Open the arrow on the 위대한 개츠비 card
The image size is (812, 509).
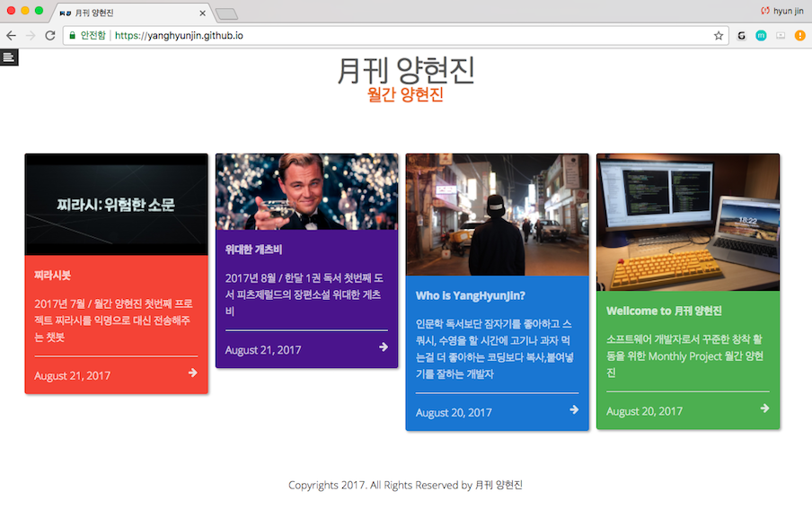(384, 347)
